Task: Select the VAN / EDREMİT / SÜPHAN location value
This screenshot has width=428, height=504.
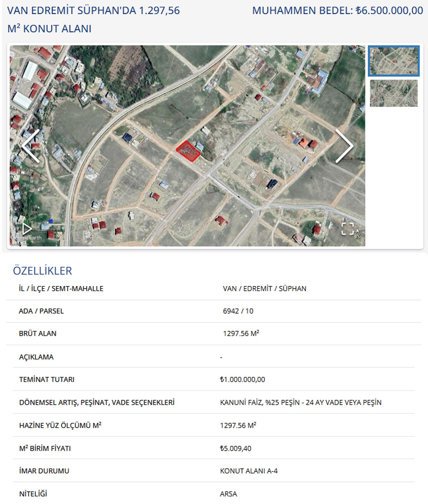Action: coord(264,288)
